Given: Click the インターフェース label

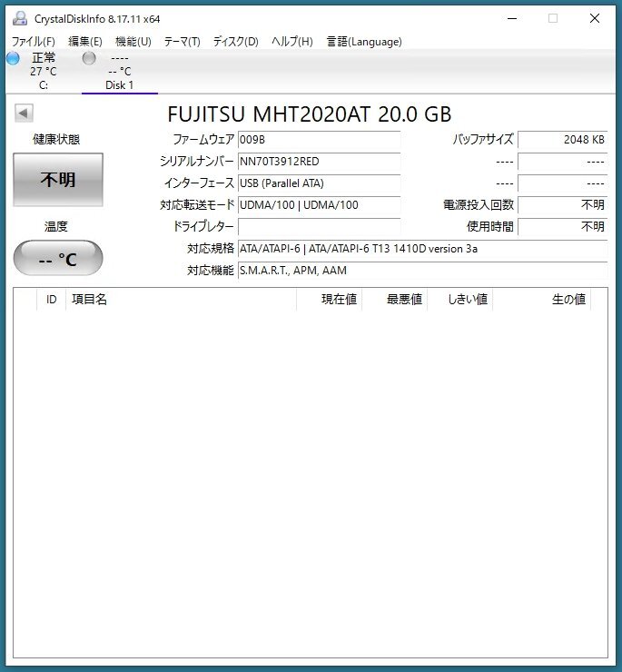Looking at the screenshot, I should [x=200, y=183].
